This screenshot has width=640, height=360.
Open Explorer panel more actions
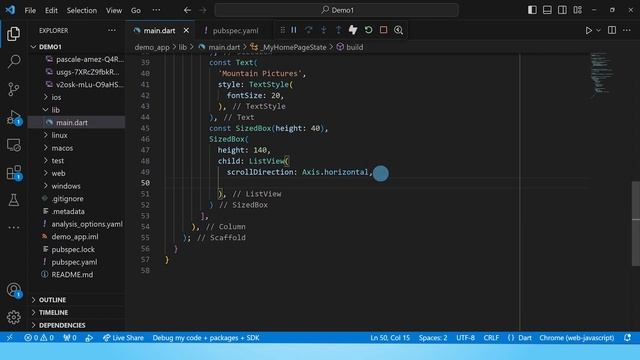pyautogui.click(x=111, y=31)
